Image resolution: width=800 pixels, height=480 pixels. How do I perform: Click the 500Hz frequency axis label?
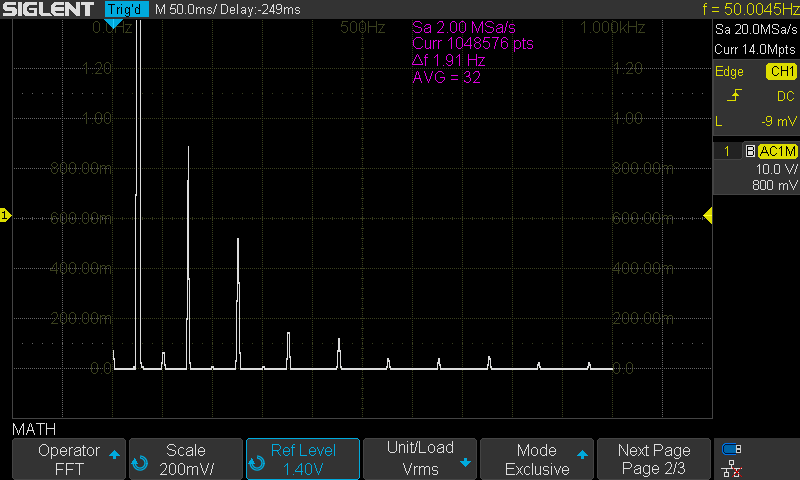[363, 28]
